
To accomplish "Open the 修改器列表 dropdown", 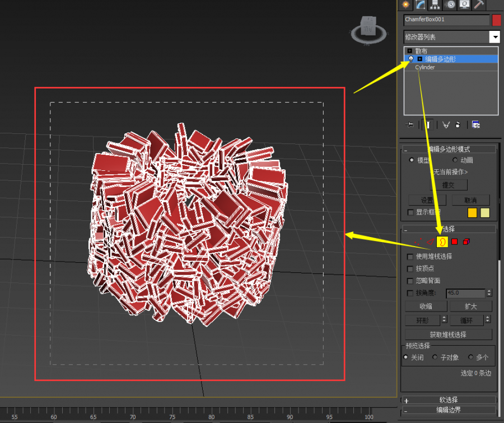I will coord(494,37).
